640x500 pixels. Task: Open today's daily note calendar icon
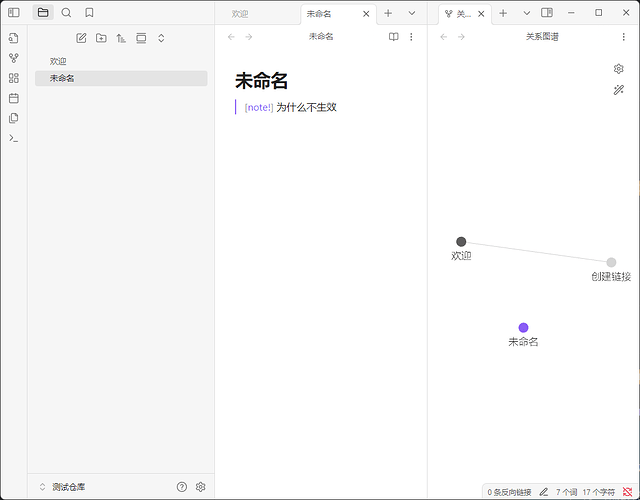coord(14,98)
